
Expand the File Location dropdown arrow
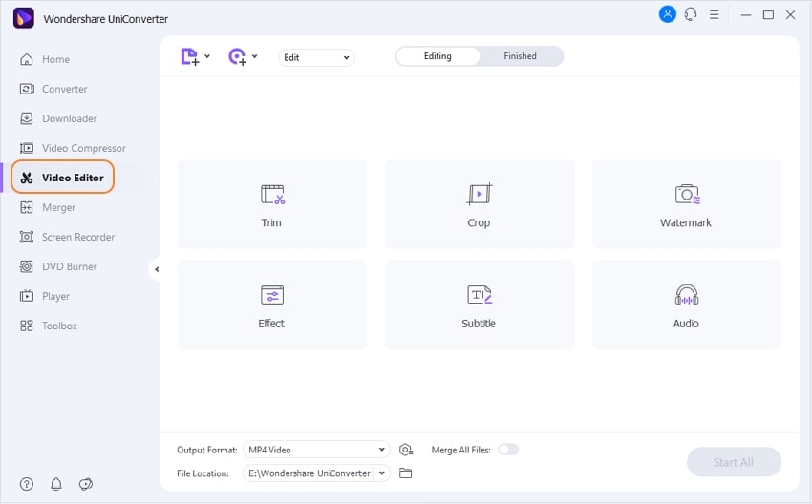coord(382,472)
